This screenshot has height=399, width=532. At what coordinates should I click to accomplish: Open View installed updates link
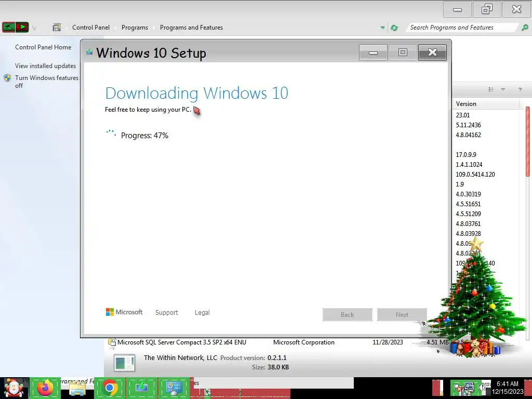(46, 66)
